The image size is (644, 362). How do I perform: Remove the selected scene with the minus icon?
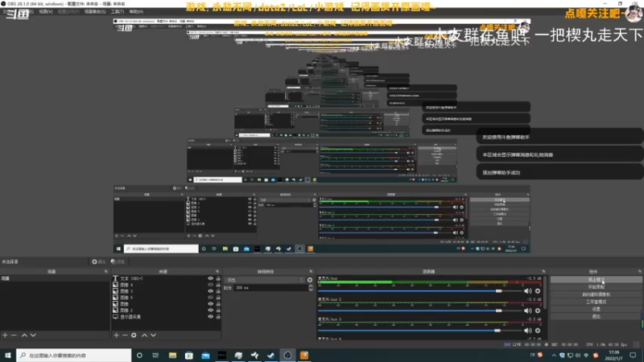(x=14, y=335)
